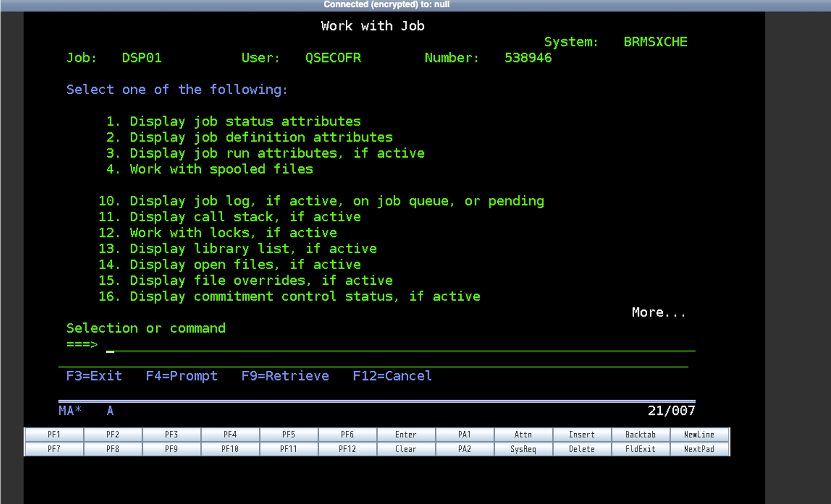This screenshot has height=504, width=831.
Task: Click the PF5 key button
Action: (x=288, y=435)
